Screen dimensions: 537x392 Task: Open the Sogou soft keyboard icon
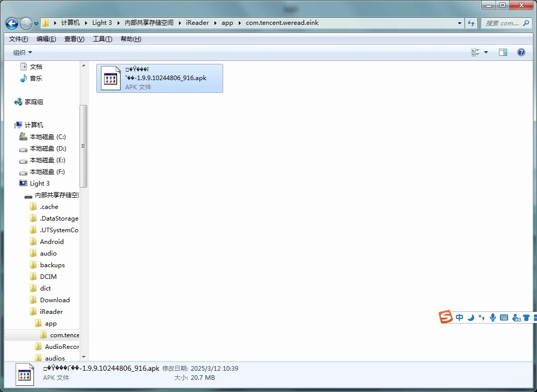click(x=504, y=317)
